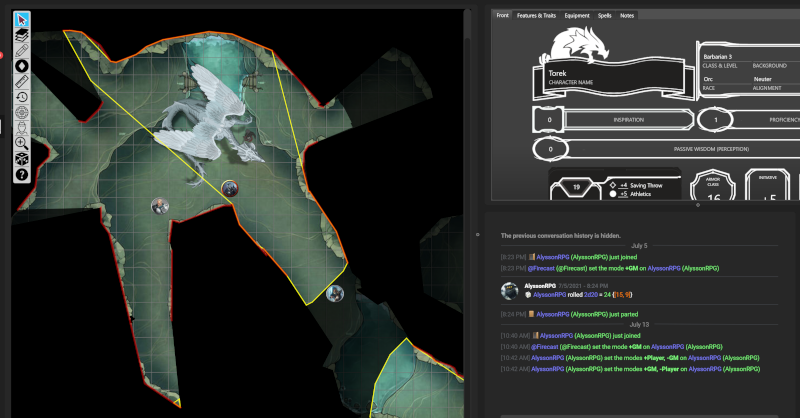The image size is (800, 418).
Task: Click @Firecast link in the 8:23 PM message
Action: point(541,268)
